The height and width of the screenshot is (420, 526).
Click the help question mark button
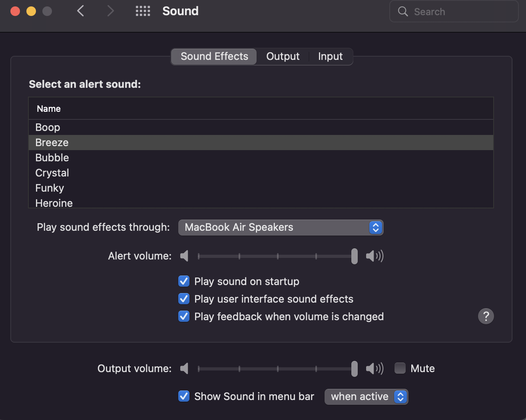click(x=486, y=316)
